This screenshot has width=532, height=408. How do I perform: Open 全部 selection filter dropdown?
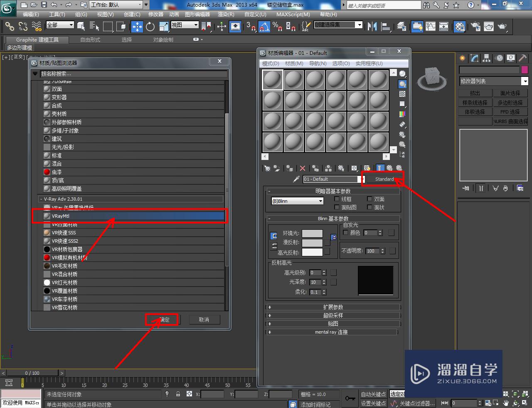(60, 25)
